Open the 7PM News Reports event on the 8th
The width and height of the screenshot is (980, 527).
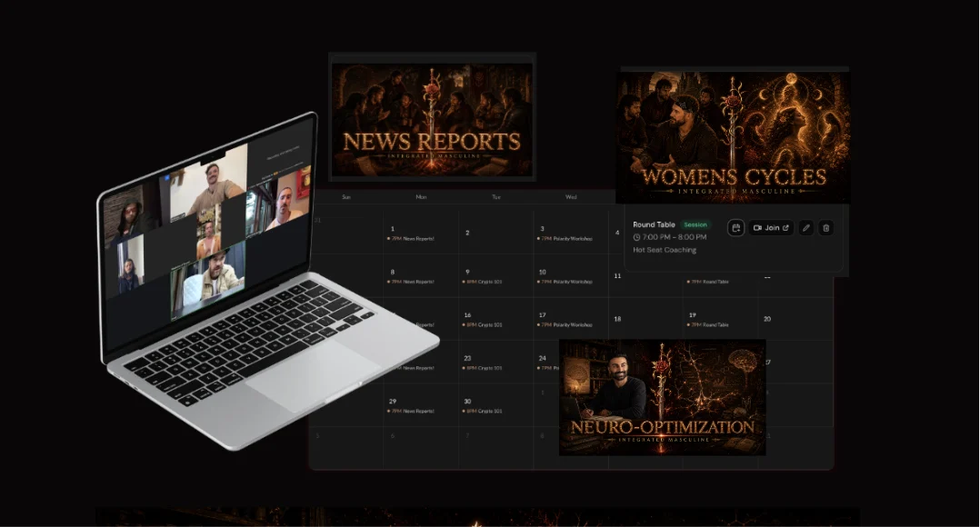pos(411,282)
